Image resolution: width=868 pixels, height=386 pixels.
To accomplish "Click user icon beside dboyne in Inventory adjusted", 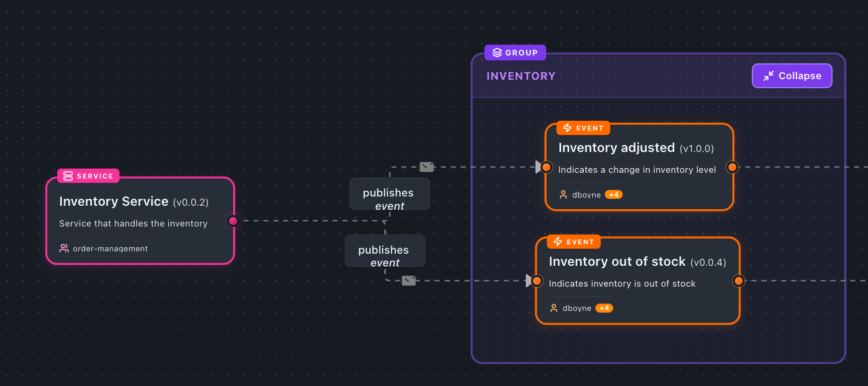I will [563, 195].
